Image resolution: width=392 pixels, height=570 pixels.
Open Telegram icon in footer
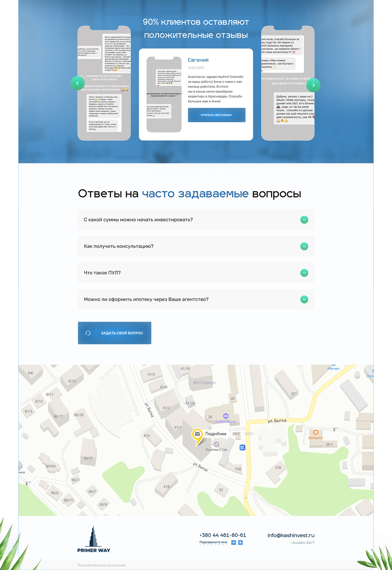(234, 543)
